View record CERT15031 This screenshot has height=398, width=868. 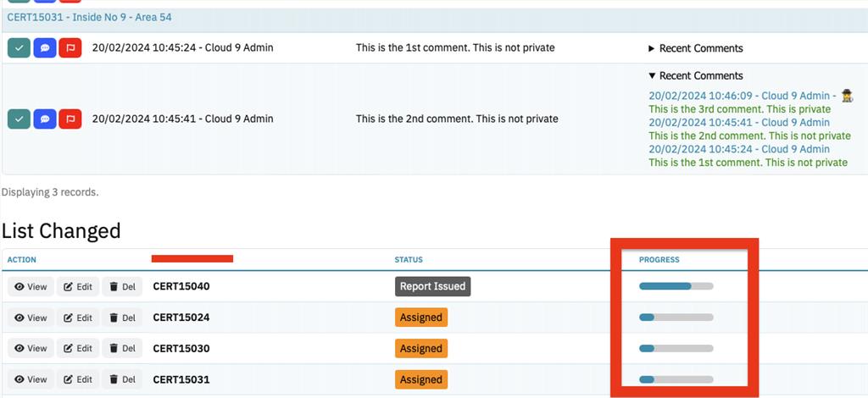tap(31, 380)
